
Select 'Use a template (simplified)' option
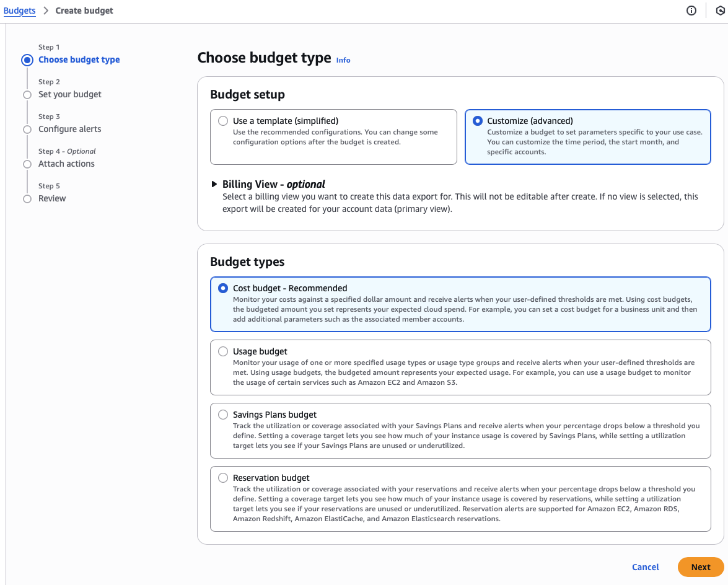[223, 121]
